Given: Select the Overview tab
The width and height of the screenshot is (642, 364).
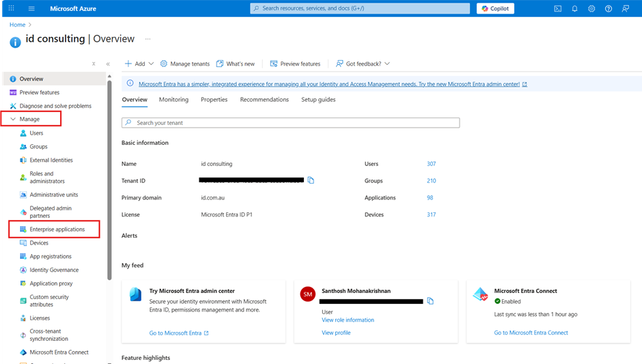Looking at the screenshot, I should click(135, 100).
